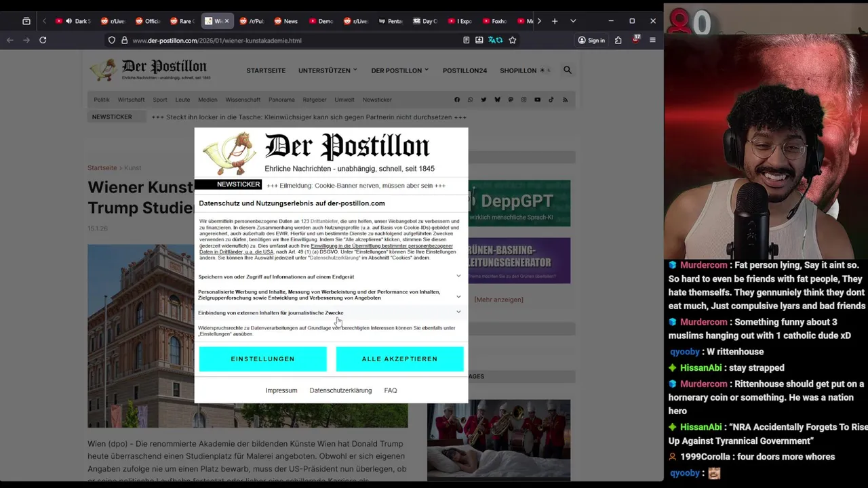The height and width of the screenshot is (488, 868).
Task: Mute audio on the Dark S tab
Action: click(x=69, y=21)
